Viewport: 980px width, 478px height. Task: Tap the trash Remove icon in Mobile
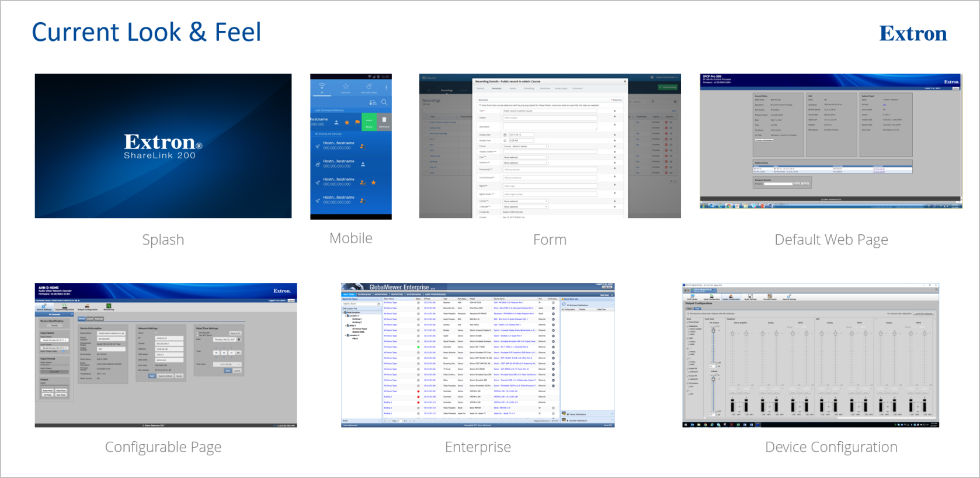(x=384, y=119)
